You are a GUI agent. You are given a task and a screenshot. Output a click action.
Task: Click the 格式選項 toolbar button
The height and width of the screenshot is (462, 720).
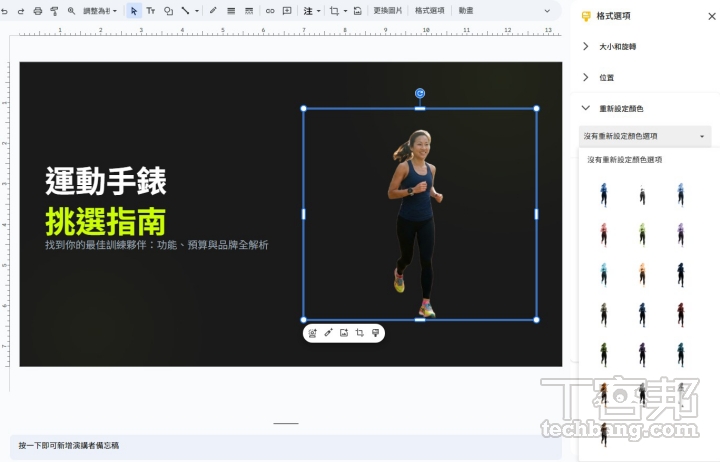[429, 11]
